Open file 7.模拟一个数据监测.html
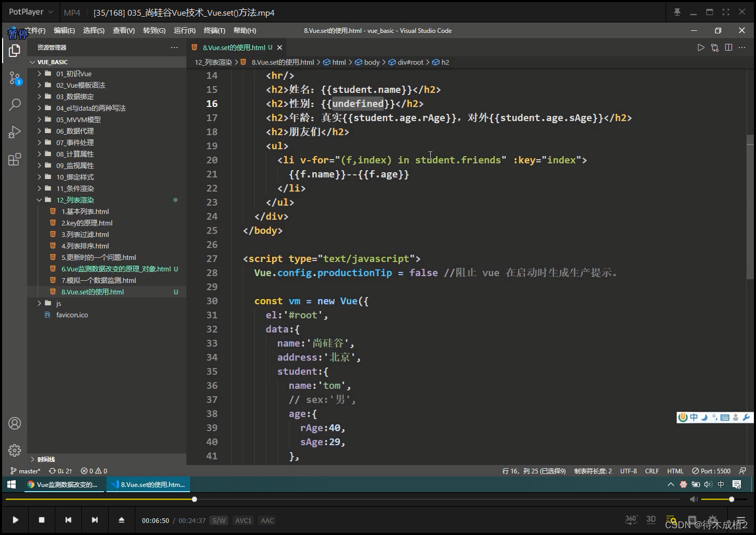This screenshot has width=756, height=535. pos(107,280)
